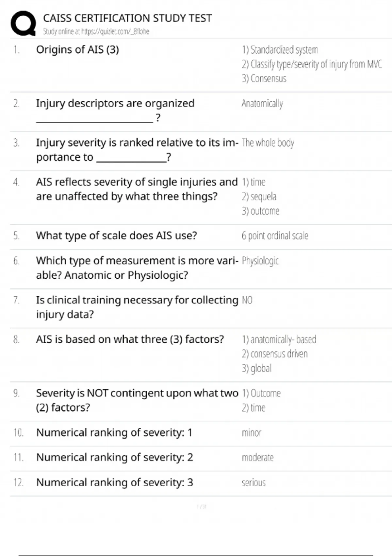Viewport: 392px width, 556px height.
Task: Click the answer "3) Consensus"
Action: [x=264, y=79]
